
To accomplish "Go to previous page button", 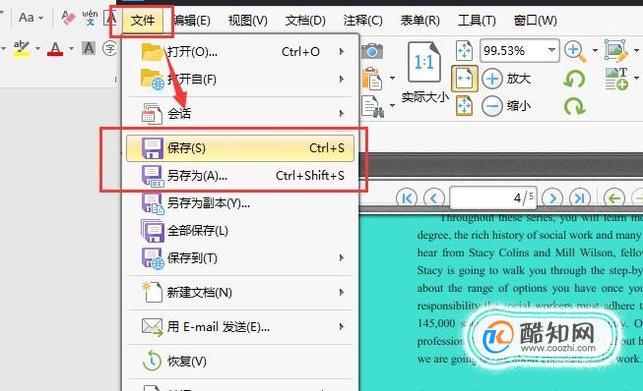I will pyautogui.click(x=434, y=199).
